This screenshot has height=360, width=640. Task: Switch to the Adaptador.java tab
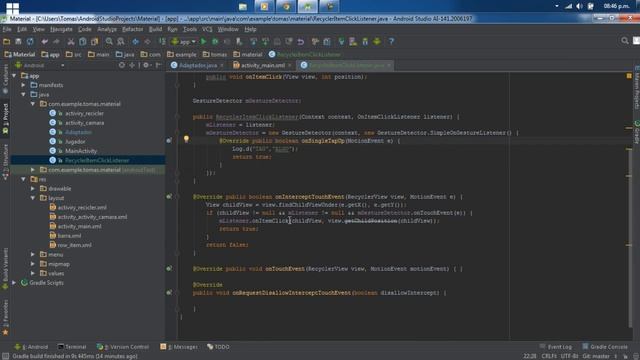[x=197, y=65]
